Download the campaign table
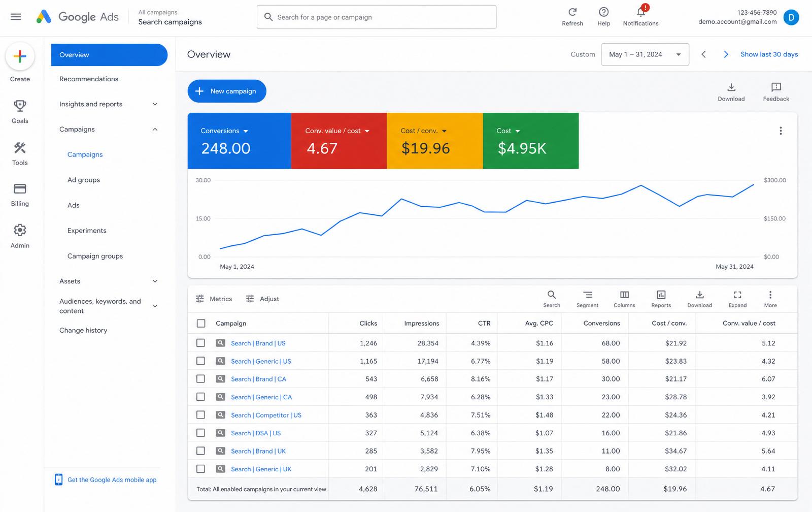The image size is (812, 512). [x=699, y=299]
